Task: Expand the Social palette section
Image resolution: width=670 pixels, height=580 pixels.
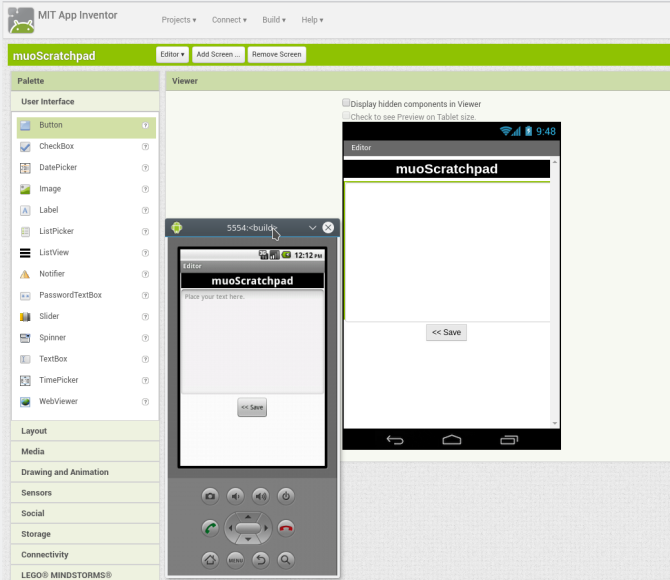Action: pos(85,513)
